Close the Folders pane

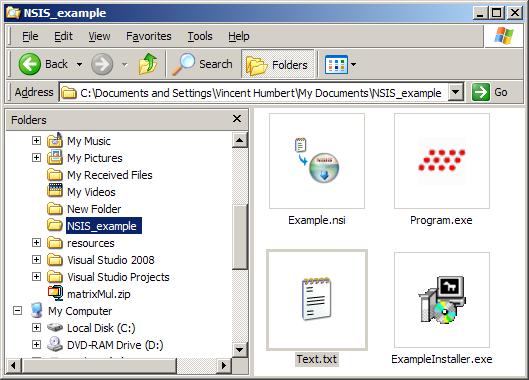(237, 118)
